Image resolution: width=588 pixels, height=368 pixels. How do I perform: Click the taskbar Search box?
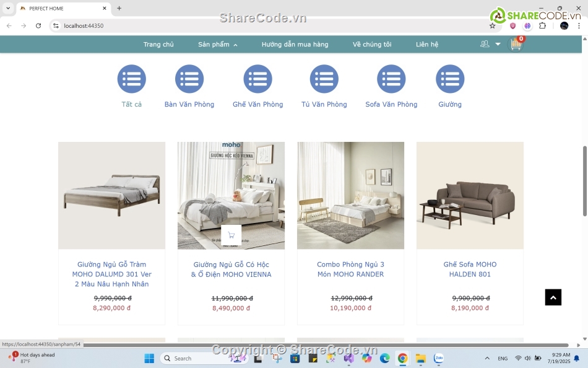(x=204, y=358)
